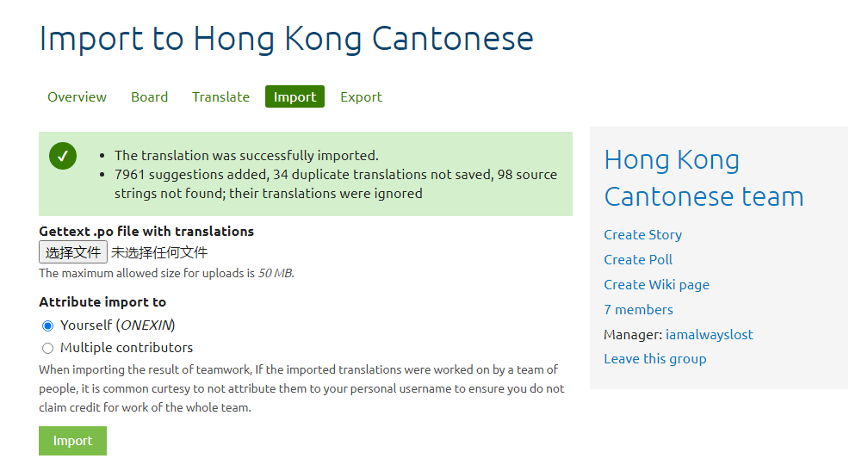Viewport: 868px width, 471px height.
Task: Click the 'Multiple contributors' label text
Action: (x=127, y=348)
